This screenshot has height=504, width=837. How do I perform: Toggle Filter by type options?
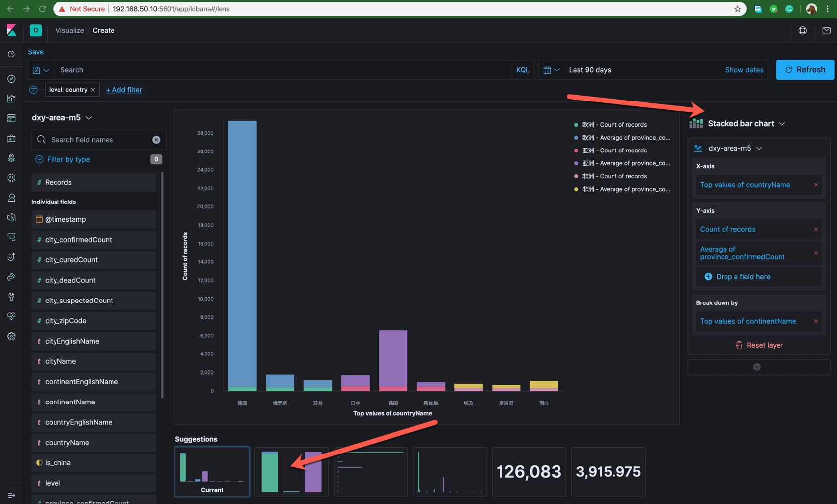click(x=68, y=159)
